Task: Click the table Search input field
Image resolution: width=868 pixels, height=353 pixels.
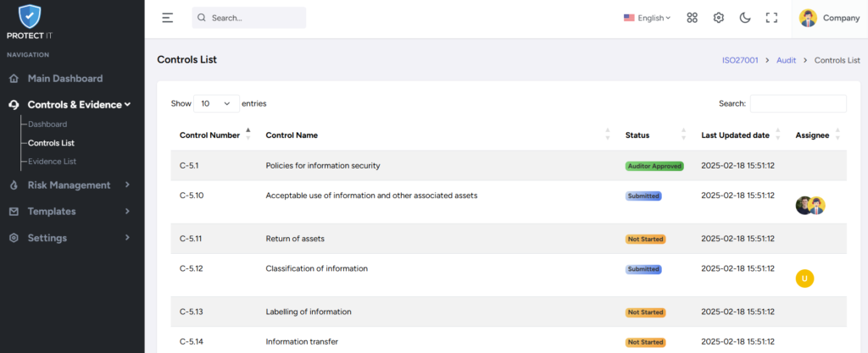Action: click(x=798, y=103)
